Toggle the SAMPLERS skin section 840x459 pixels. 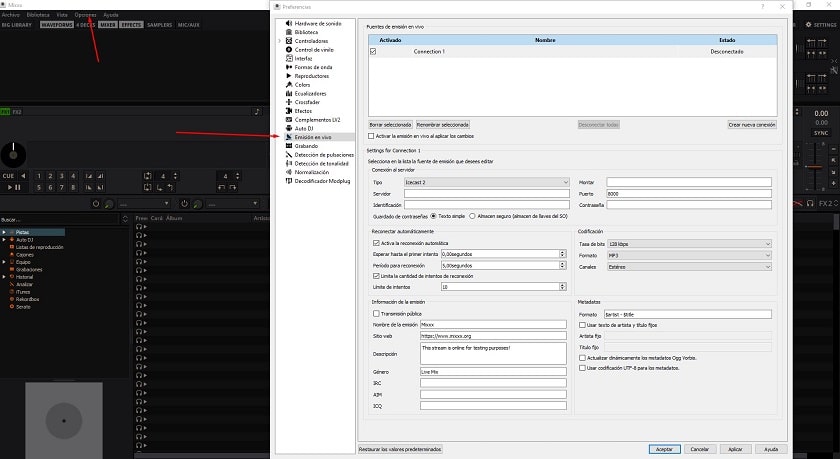pyautogui.click(x=160, y=25)
